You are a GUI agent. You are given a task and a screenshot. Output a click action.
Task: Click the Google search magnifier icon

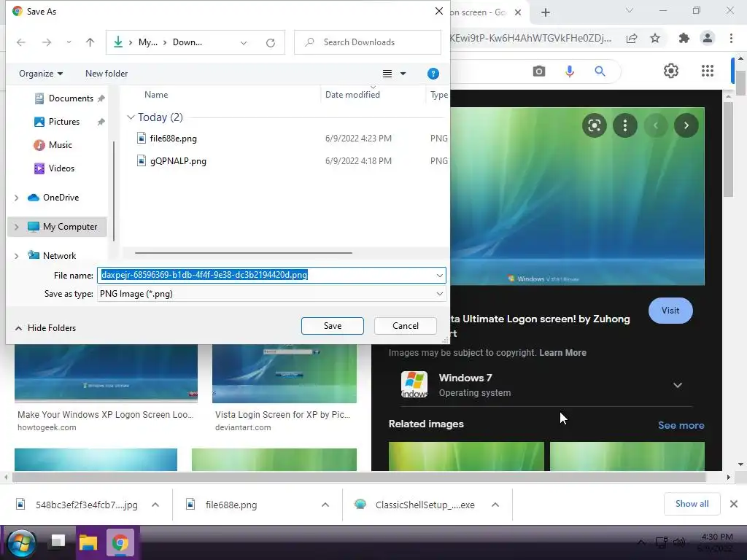pos(600,71)
